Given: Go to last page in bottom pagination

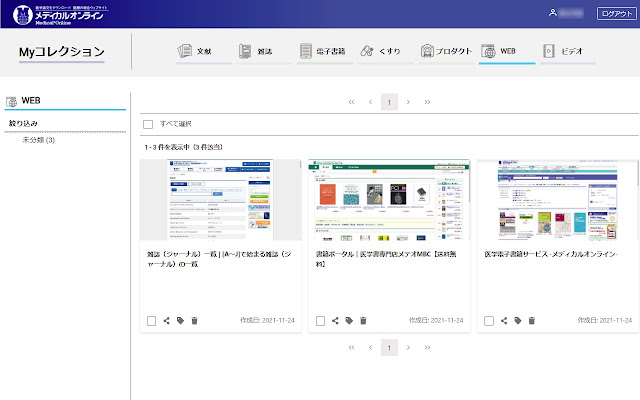Looking at the screenshot, I should coord(427,348).
